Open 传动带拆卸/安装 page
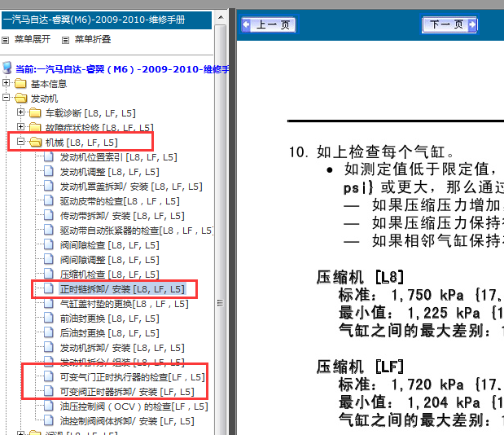This screenshot has height=435, width=504. [122, 216]
